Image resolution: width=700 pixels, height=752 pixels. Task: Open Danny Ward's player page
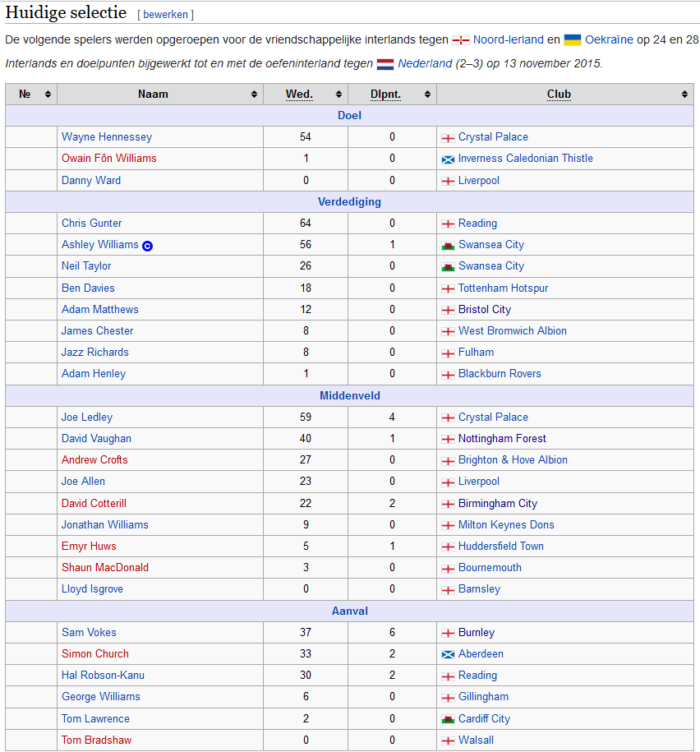[91, 180]
